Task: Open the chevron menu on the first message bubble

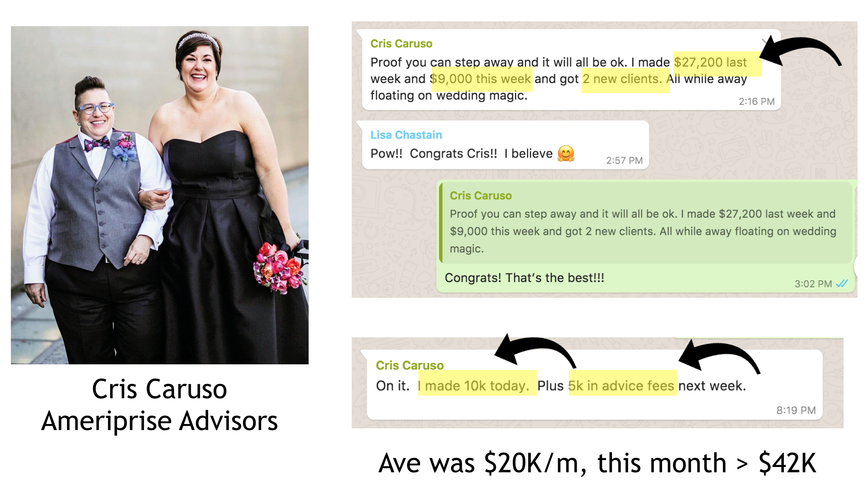Action: 765,42
